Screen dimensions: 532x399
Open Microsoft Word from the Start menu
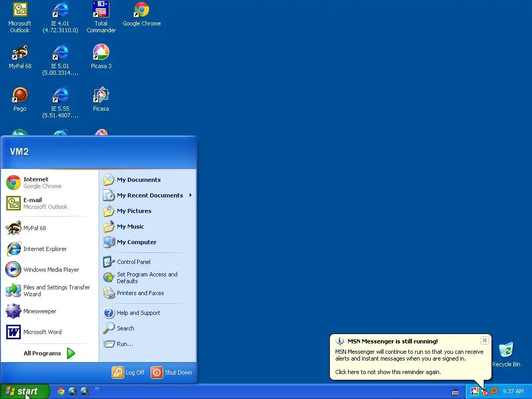click(49, 332)
